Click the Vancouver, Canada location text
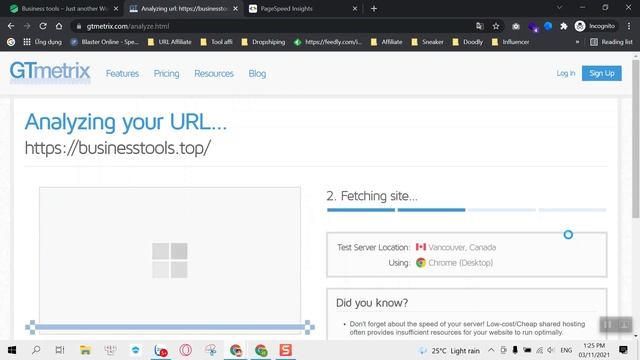This screenshot has width=640, height=360. click(x=462, y=247)
